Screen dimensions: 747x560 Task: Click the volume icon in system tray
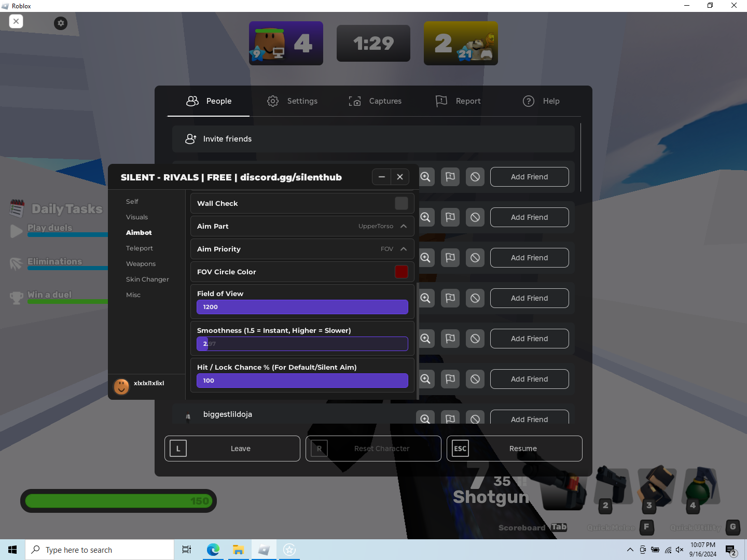tap(680, 550)
